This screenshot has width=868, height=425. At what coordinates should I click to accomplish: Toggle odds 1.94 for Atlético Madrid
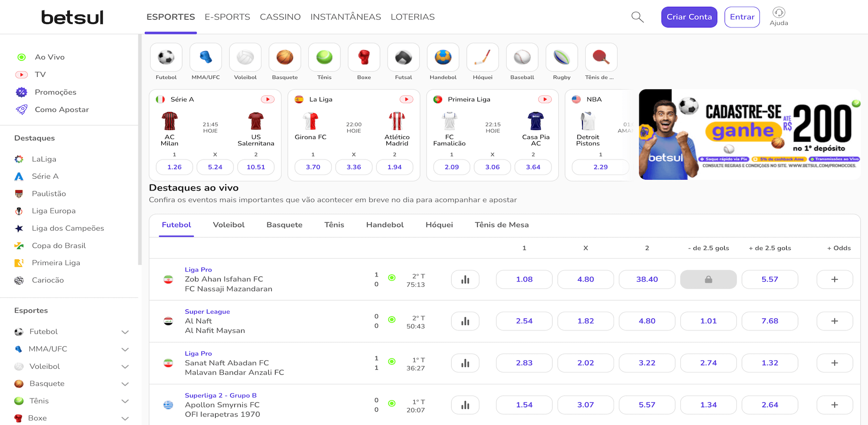(x=394, y=167)
